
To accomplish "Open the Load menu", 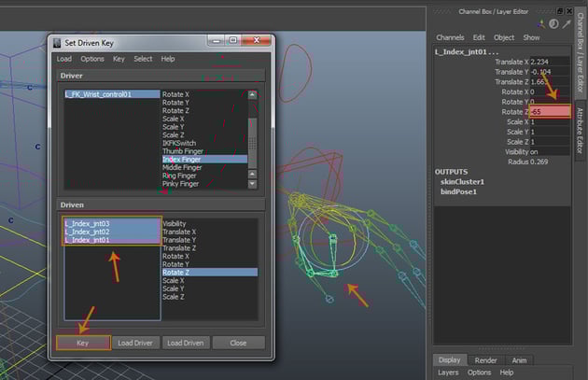I will (x=64, y=59).
